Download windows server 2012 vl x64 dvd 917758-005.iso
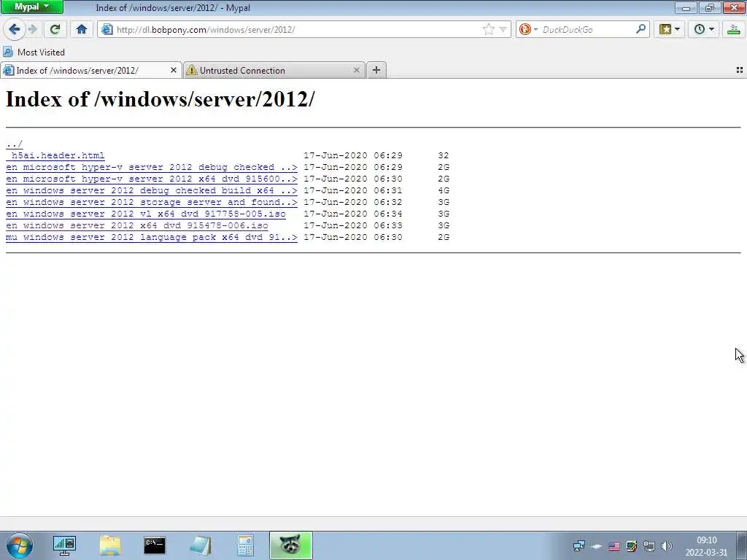Image resolution: width=747 pixels, height=560 pixels. point(146,214)
